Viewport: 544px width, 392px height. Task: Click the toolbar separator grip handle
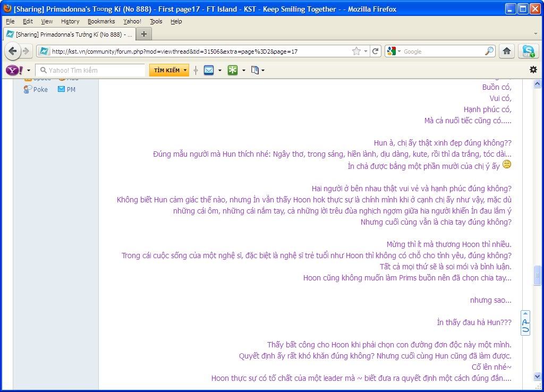196,70
